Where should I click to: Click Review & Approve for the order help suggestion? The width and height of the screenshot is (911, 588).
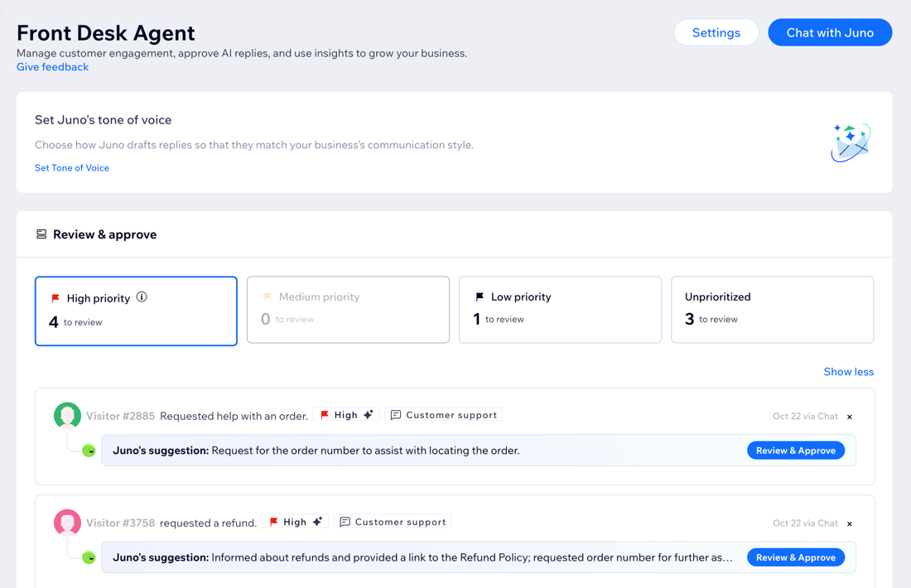click(795, 450)
